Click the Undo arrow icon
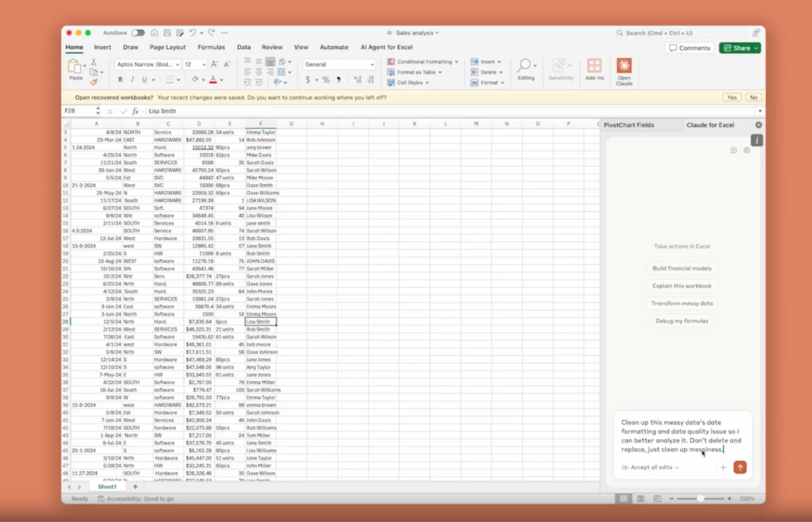 [x=192, y=33]
